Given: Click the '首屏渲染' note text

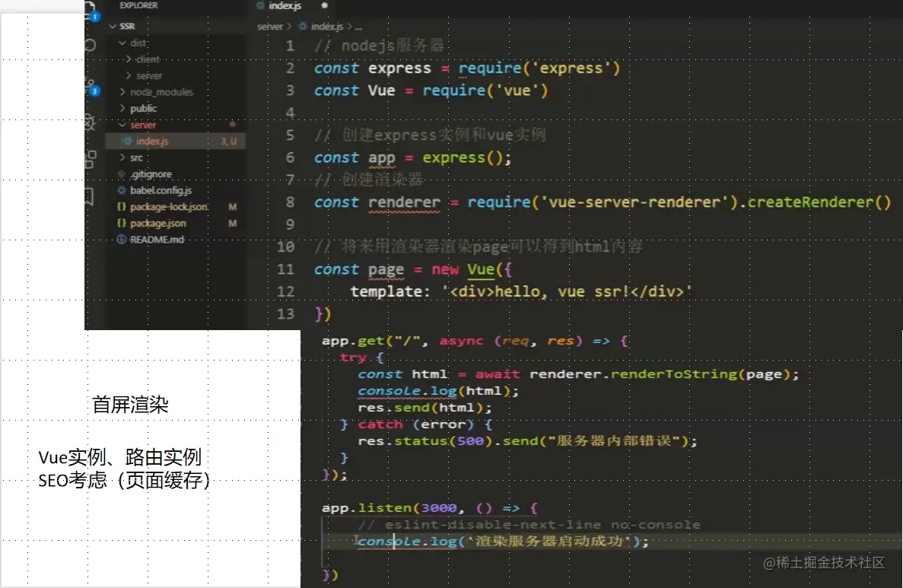Looking at the screenshot, I should click(130, 405).
